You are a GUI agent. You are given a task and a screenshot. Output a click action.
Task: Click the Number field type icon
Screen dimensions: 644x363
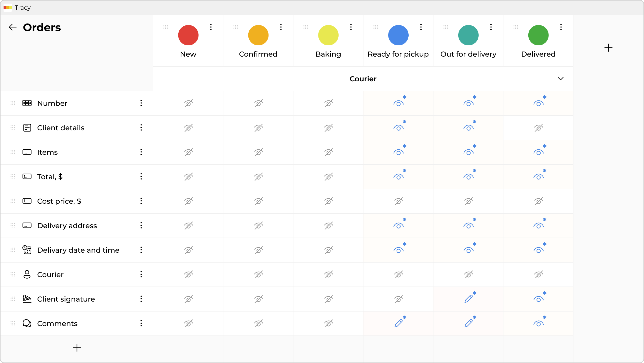pyautogui.click(x=27, y=103)
